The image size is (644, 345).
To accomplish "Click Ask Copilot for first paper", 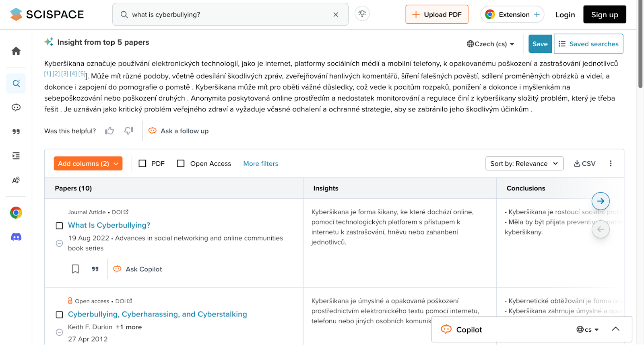I will pos(138,269).
